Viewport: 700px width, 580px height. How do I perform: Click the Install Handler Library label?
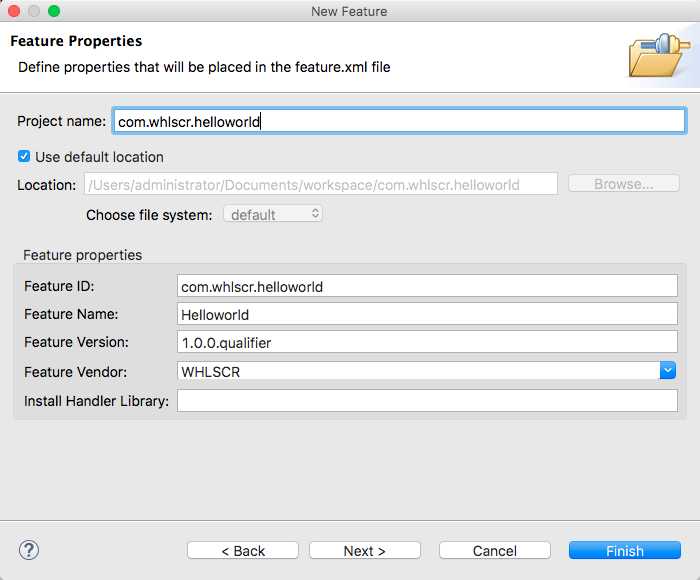point(96,401)
